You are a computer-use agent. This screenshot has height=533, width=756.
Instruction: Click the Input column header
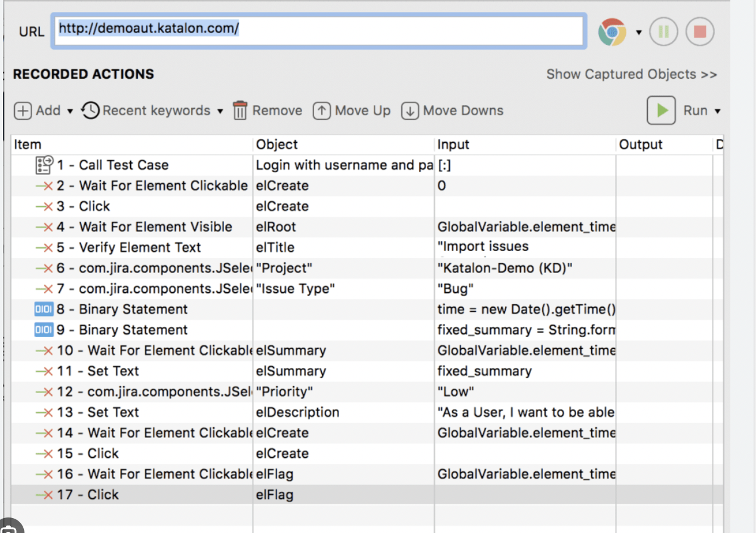pyautogui.click(x=453, y=145)
